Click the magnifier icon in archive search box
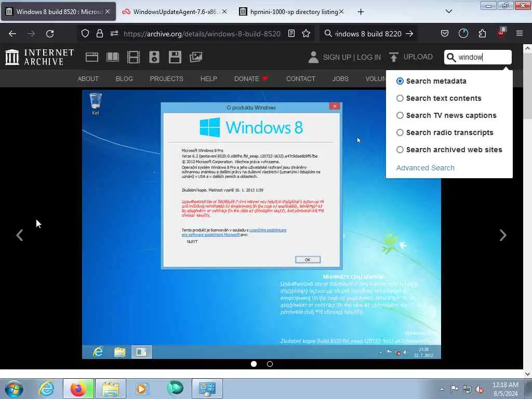 [451, 57]
